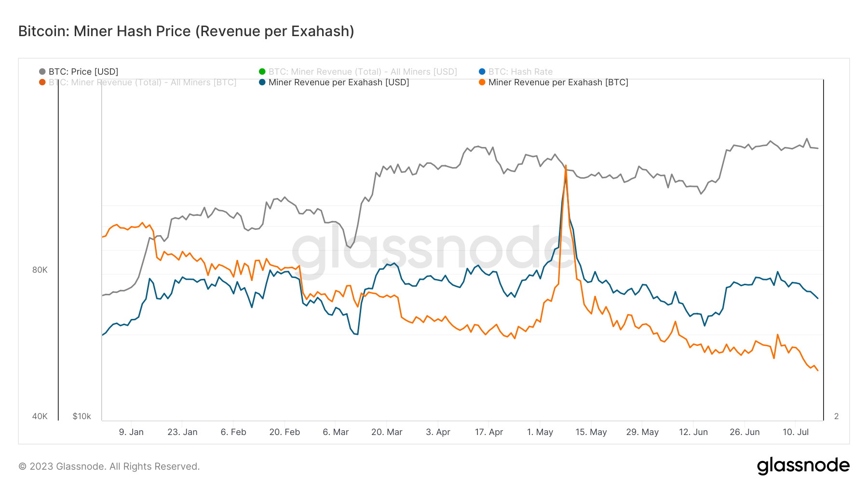
Task: Click the 10. Jul x-axis label
Action: pyautogui.click(x=796, y=432)
